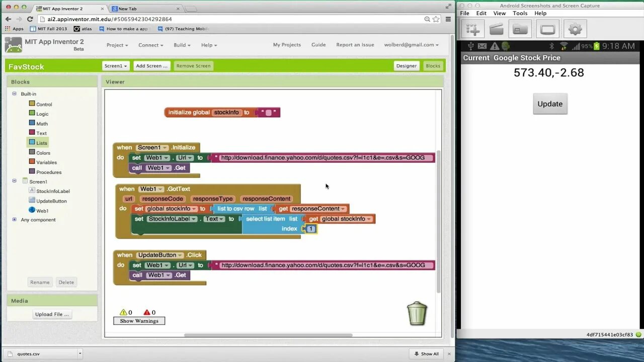Image resolution: width=644 pixels, height=362 pixels.
Task: Click Show Warnings button
Action: click(139, 321)
